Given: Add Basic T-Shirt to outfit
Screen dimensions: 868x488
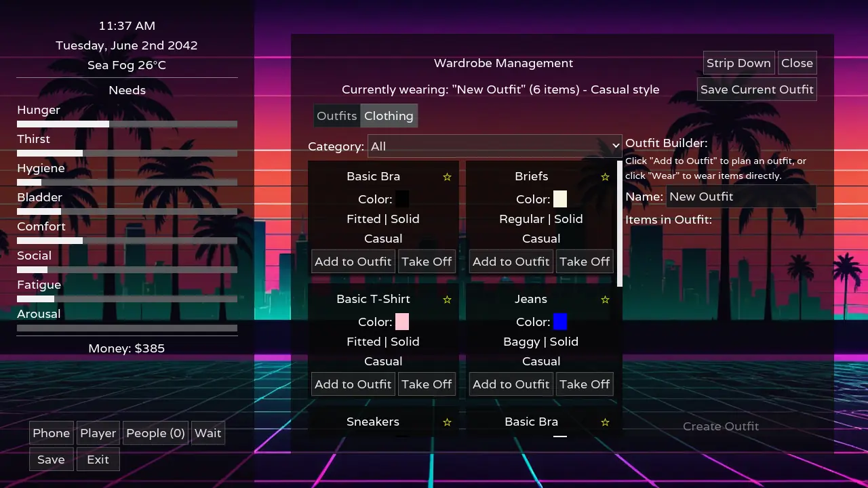Looking at the screenshot, I should (353, 384).
